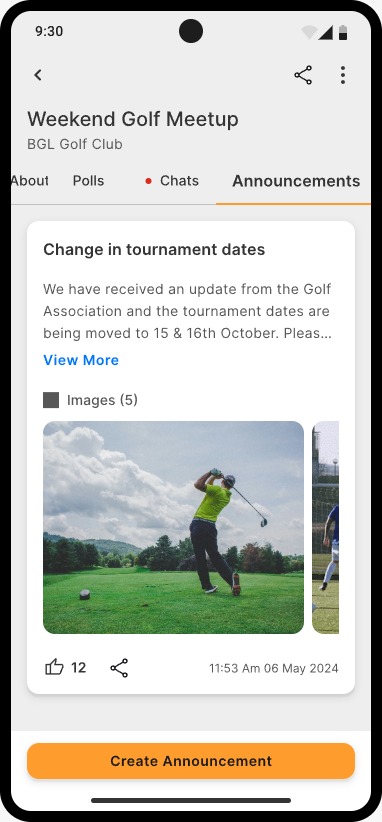Open the golfer swing photo

tap(173, 527)
